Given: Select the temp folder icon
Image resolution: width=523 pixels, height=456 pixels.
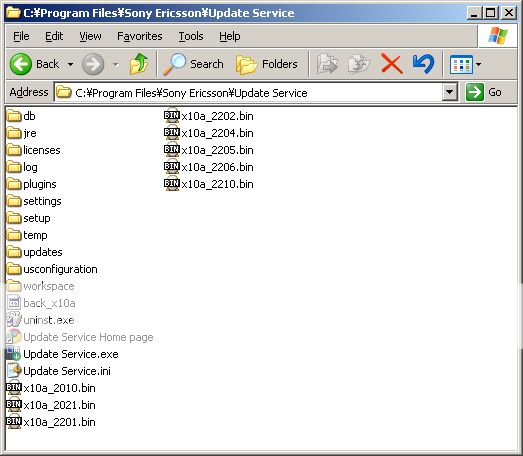Looking at the screenshot, I should [14, 235].
